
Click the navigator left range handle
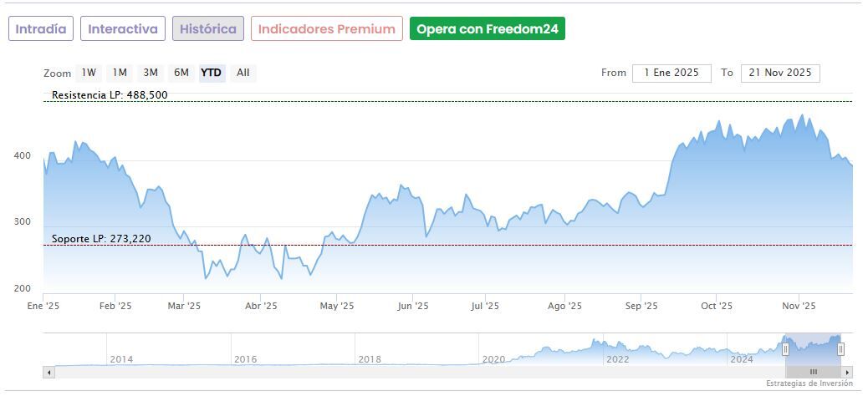785,349
